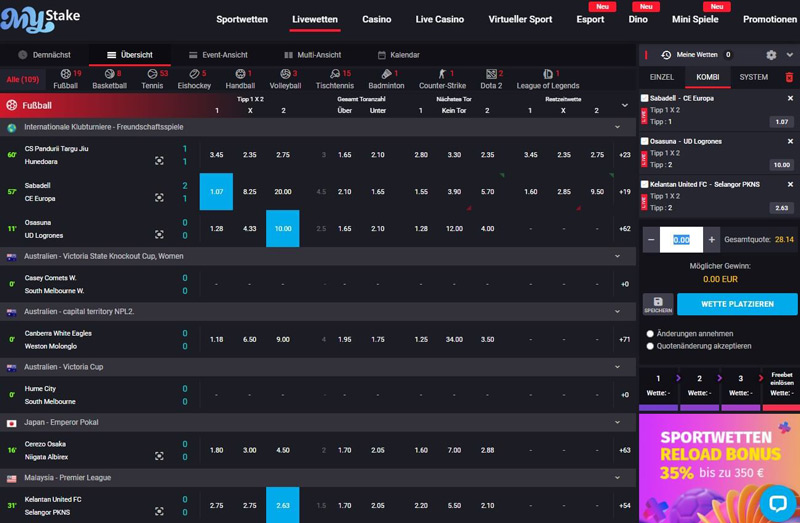The width and height of the screenshot is (800, 523).
Task: Delete all bets with trash icon
Action: pyautogui.click(x=789, y=77)
